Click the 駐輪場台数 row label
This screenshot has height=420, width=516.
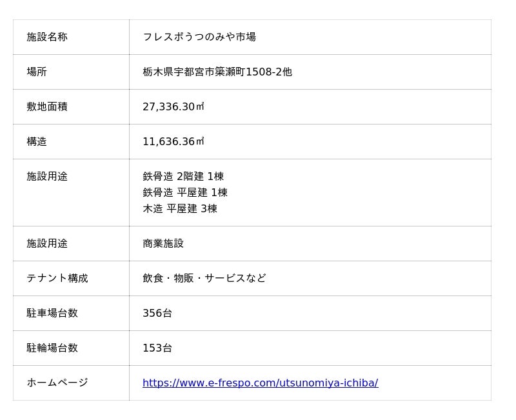pos(52,348)
